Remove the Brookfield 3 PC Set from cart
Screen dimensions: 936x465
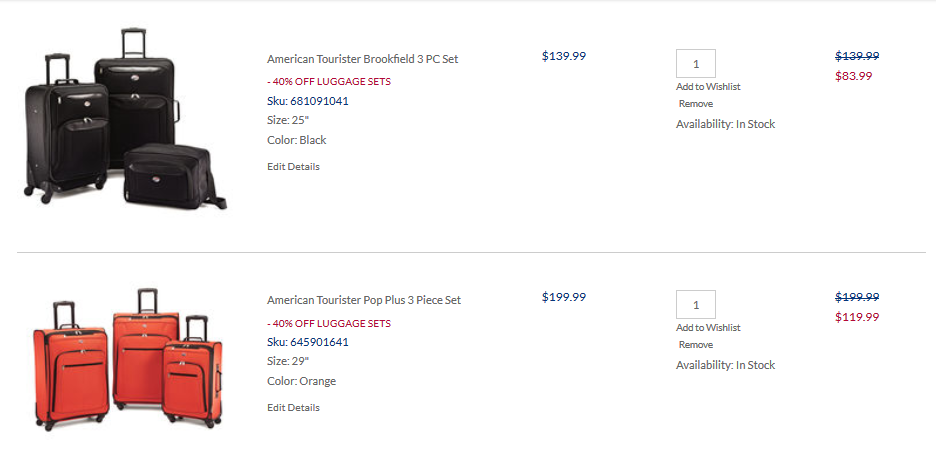point(695,104)
